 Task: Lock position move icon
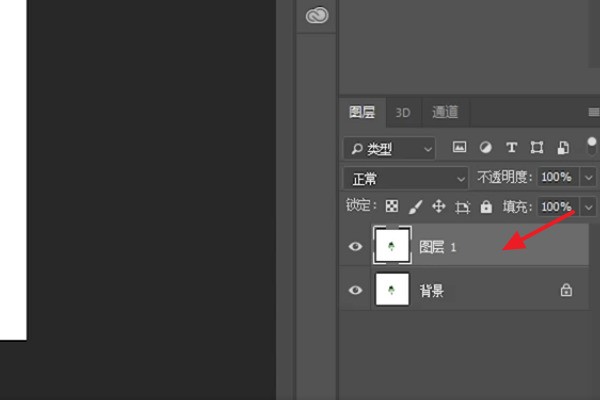click(x=438, y=207)
